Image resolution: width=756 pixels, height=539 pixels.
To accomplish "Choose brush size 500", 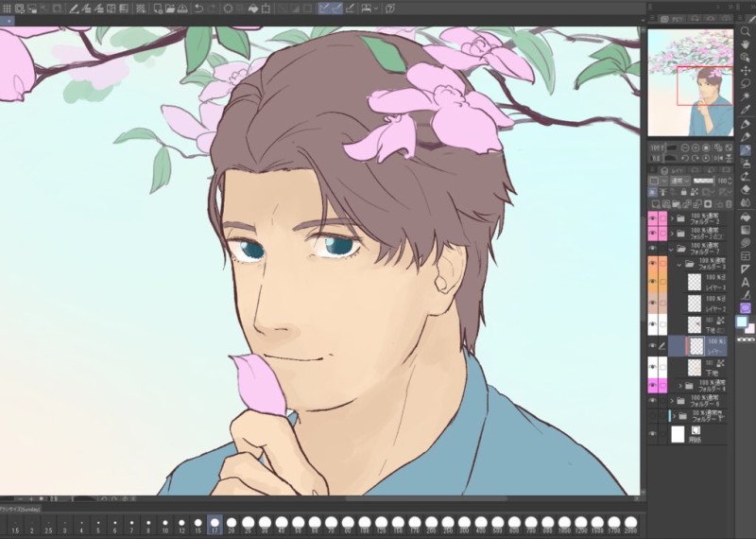I will click(x=498, y=526).
